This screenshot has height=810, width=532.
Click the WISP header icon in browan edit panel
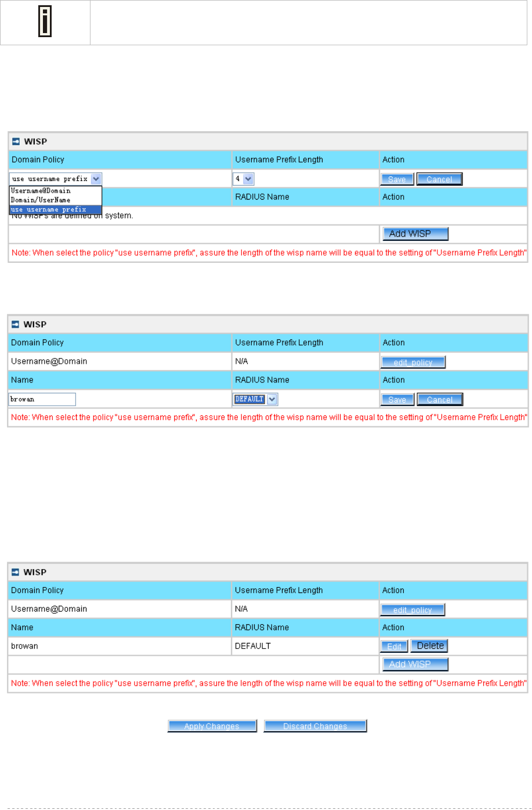pyautogui.click(x=16, y=324)
